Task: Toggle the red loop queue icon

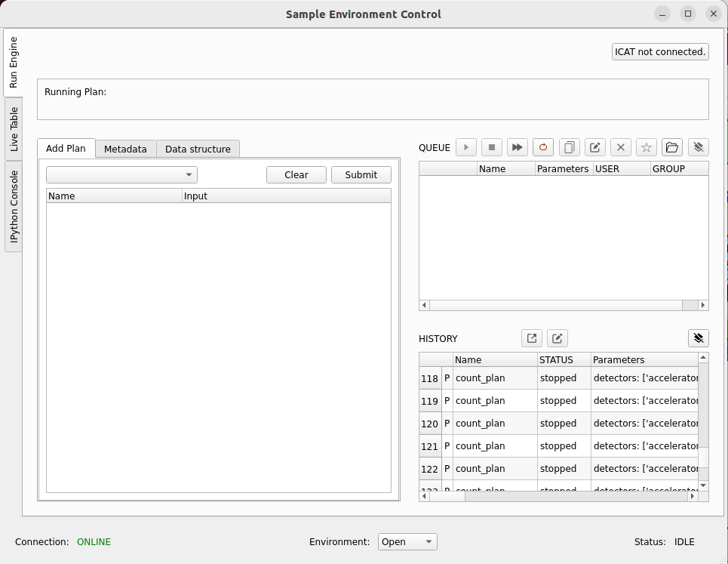Action: [542, 147]
